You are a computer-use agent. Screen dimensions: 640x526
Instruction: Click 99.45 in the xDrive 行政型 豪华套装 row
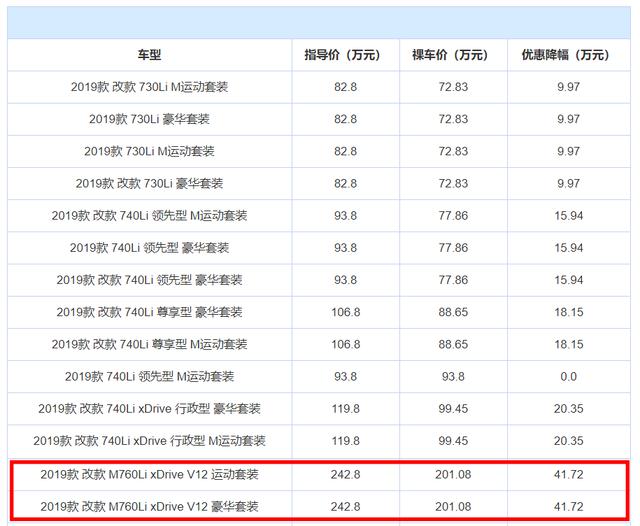pyautogui.click(x=453, y=408)
